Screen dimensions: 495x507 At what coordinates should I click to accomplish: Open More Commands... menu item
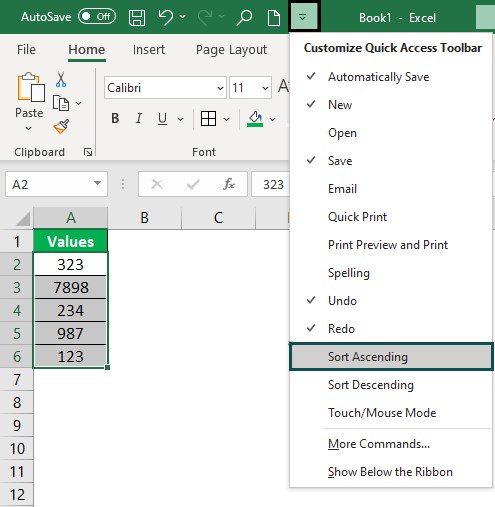(x=391, y=444)
